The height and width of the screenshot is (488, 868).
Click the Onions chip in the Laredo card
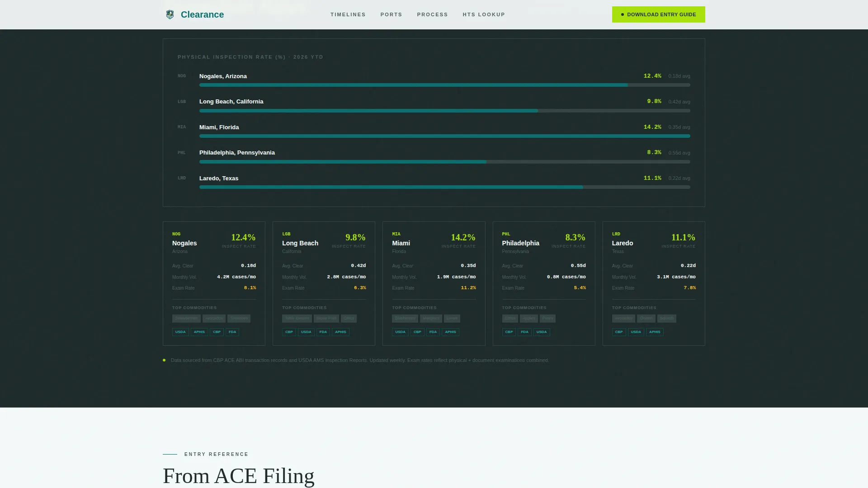[646, 319]
